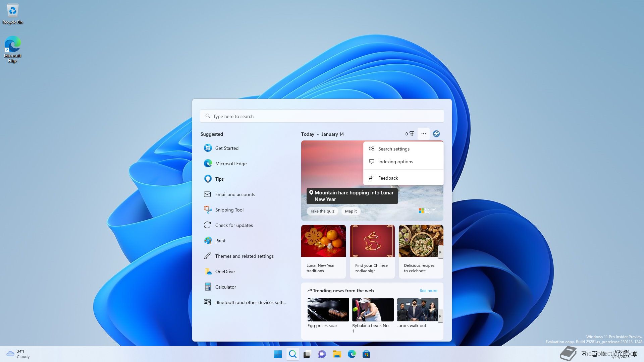Click the Type here to search field
This screenshot has height=362, width=644.
coord(322,116)
